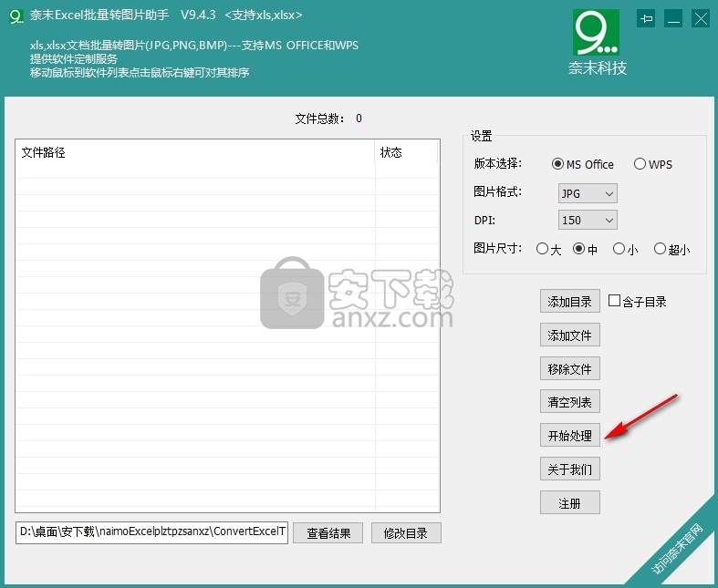
Task: Start processing with 开始处理 button
Action: [x=570, y=435]
